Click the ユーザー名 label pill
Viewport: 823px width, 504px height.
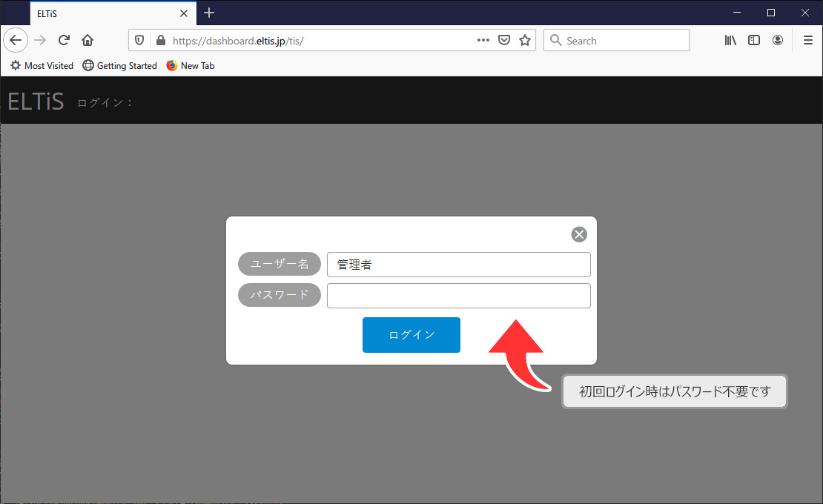280,264
